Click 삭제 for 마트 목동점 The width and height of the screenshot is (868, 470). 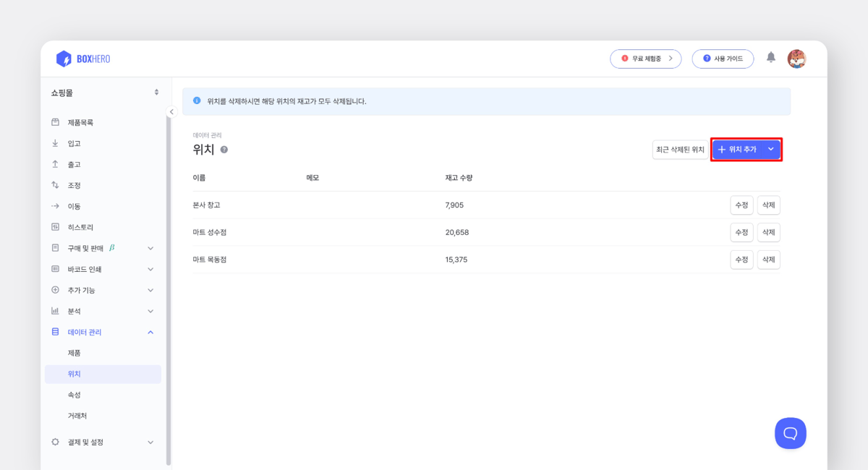click(768, 260)
